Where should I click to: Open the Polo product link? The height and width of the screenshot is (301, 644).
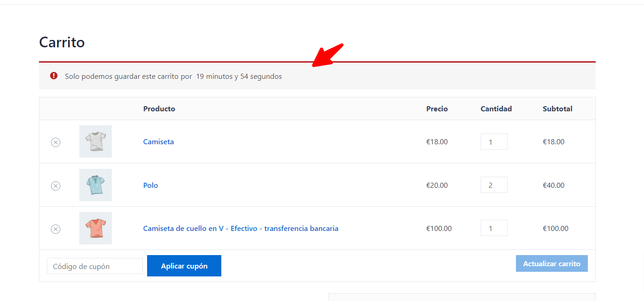point(151,186)
